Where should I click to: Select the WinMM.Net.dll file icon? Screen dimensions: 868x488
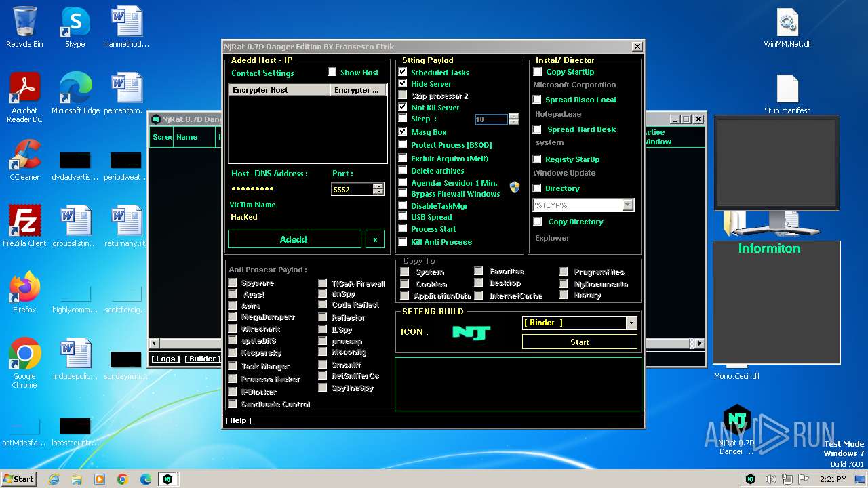[787, 28]
